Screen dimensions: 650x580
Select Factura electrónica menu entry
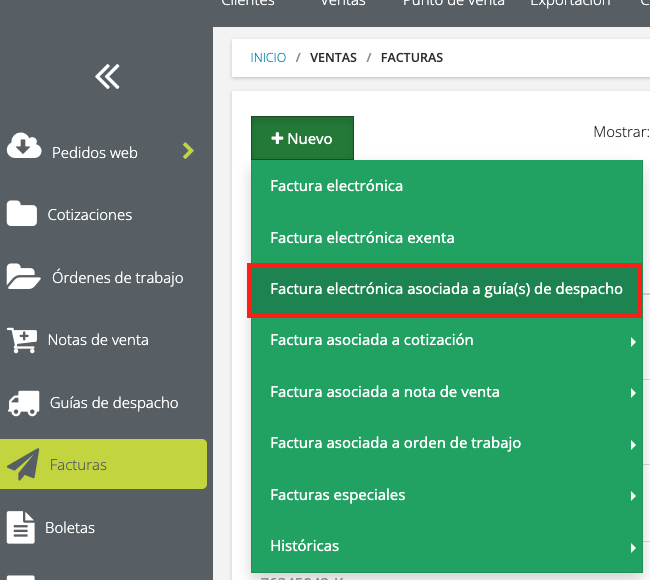click(x=447, y=186)
